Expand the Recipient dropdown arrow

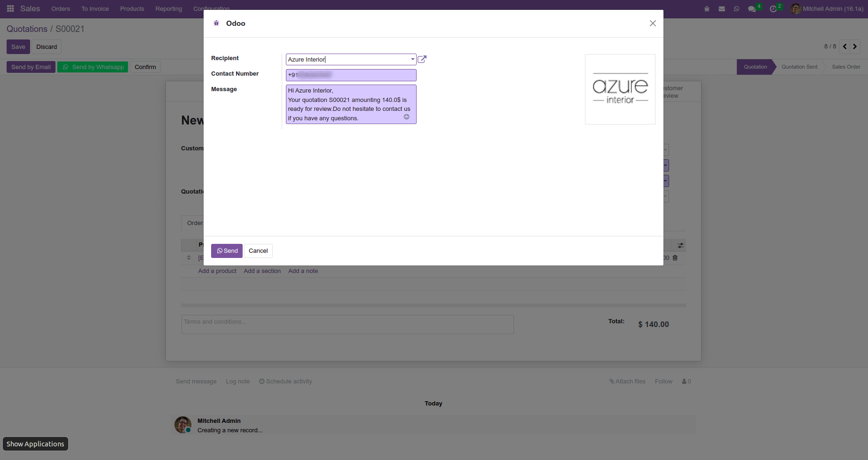(412, 60)
